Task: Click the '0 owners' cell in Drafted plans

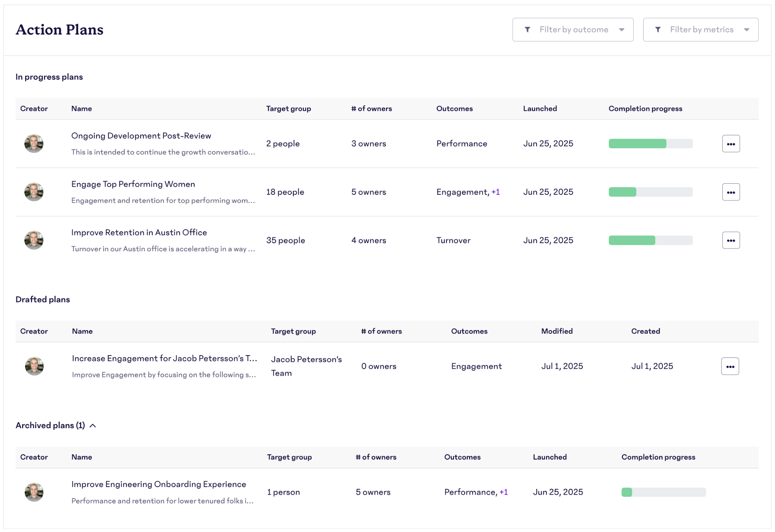Action: pos(379,366)
